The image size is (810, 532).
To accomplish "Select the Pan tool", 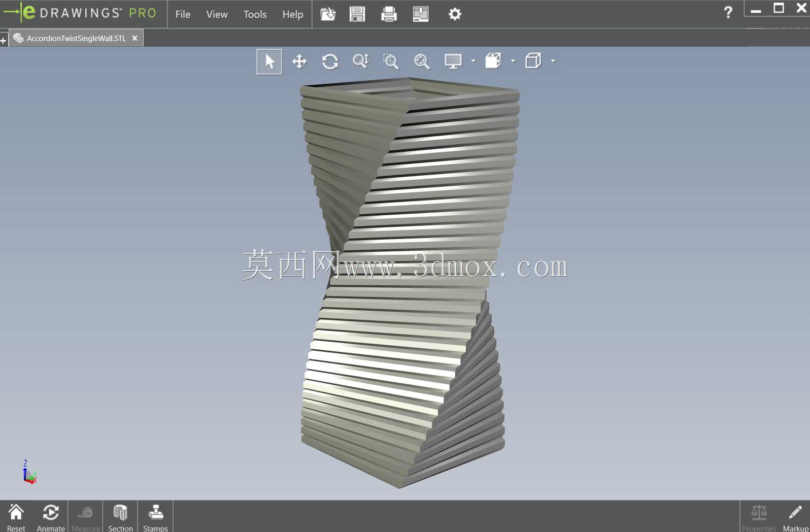I will (x=299, y=62).
